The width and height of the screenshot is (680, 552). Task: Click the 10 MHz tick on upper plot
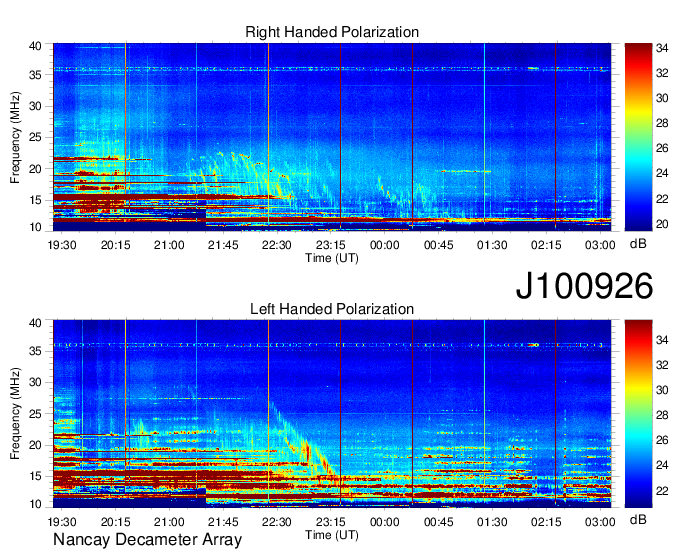(35, 227)
